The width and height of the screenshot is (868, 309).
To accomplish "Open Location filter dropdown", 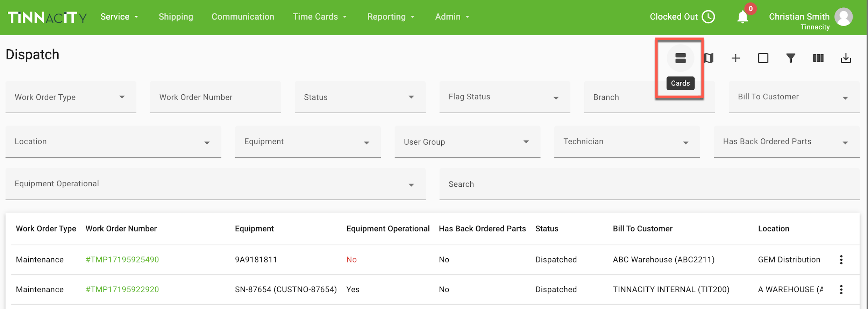I will pos(113,142).
